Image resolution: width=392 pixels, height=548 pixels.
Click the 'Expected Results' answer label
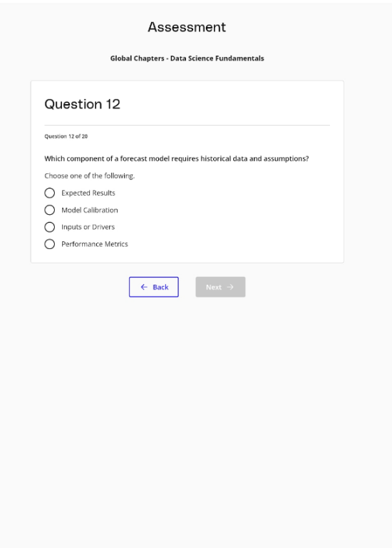(88, 193)
